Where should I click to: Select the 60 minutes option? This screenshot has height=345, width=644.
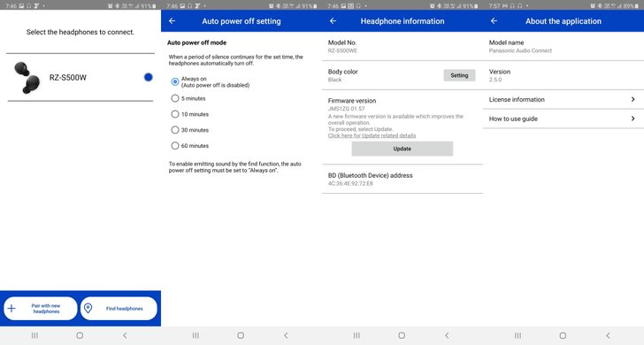pos(175,146)
